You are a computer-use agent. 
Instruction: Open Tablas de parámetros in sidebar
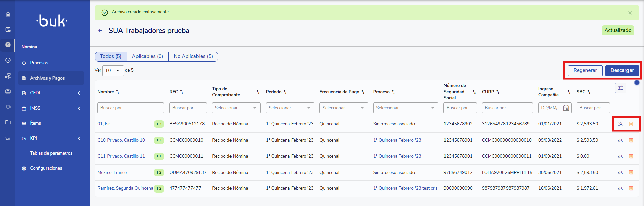pos(51,153)
